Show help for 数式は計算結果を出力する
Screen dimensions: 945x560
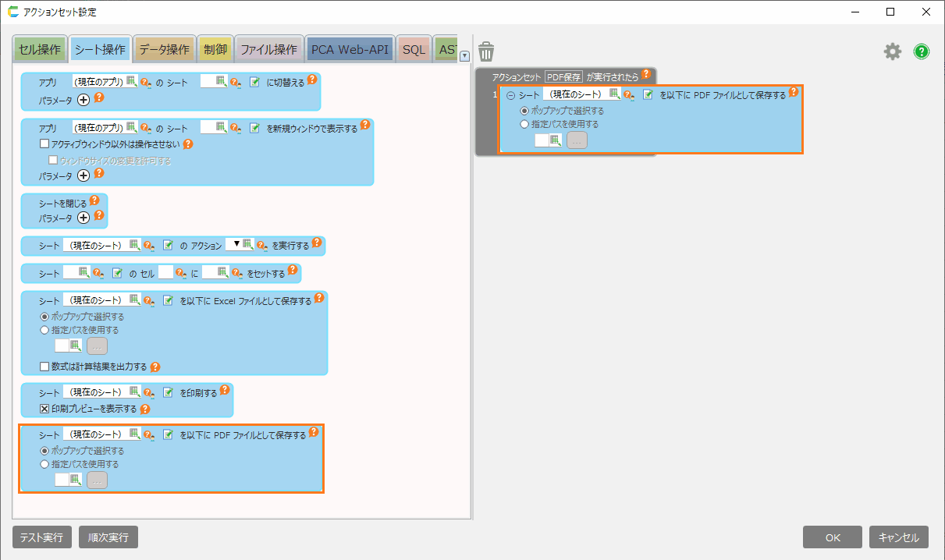155,367
